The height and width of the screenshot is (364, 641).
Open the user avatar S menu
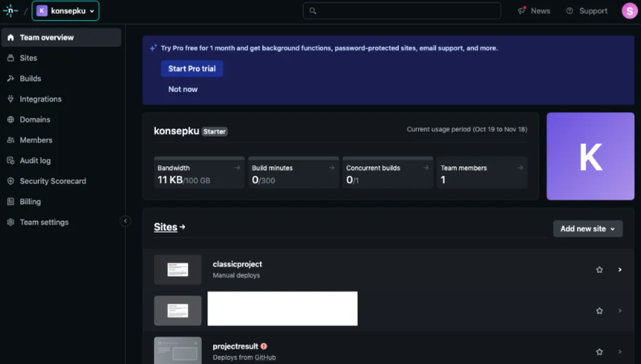click(630, 10)
